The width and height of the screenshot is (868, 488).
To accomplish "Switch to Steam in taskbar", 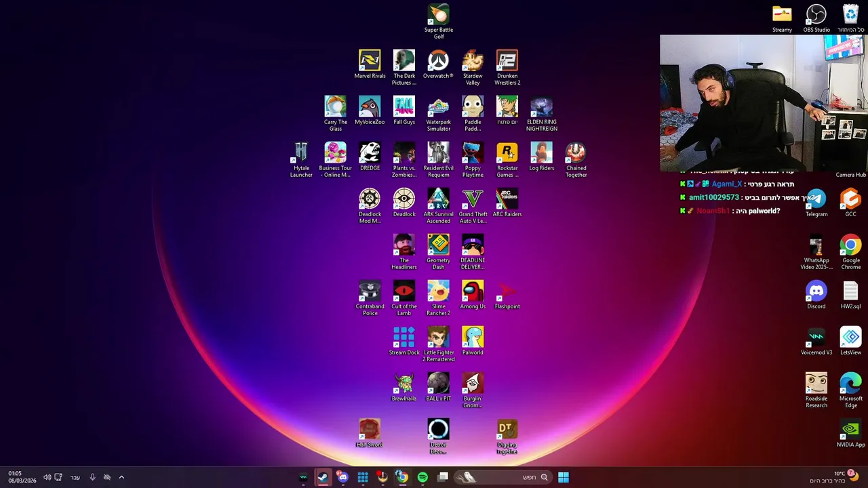I will click(x=323, y=477).
